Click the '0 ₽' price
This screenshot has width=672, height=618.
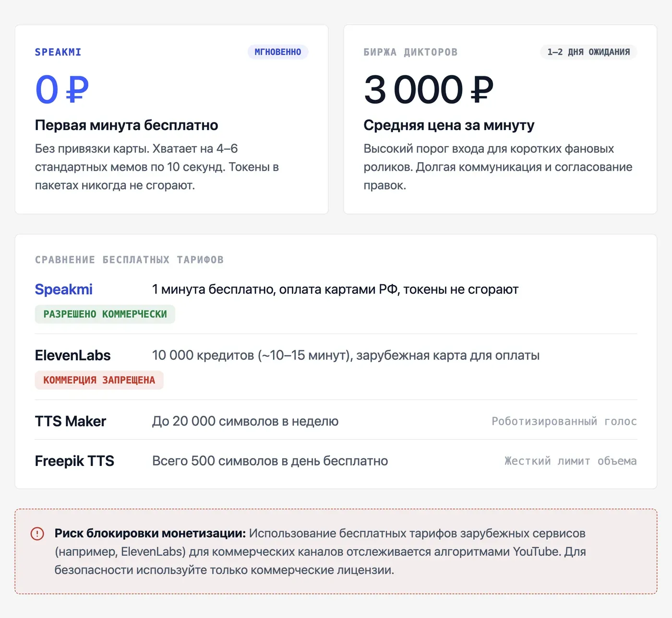(x=62, y=90)
